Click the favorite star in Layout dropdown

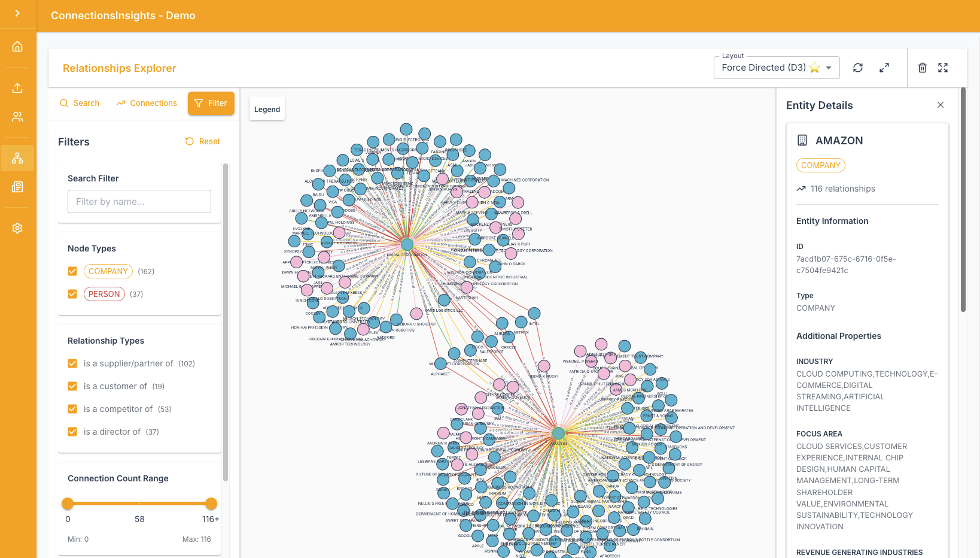click(x=814, y=68)
